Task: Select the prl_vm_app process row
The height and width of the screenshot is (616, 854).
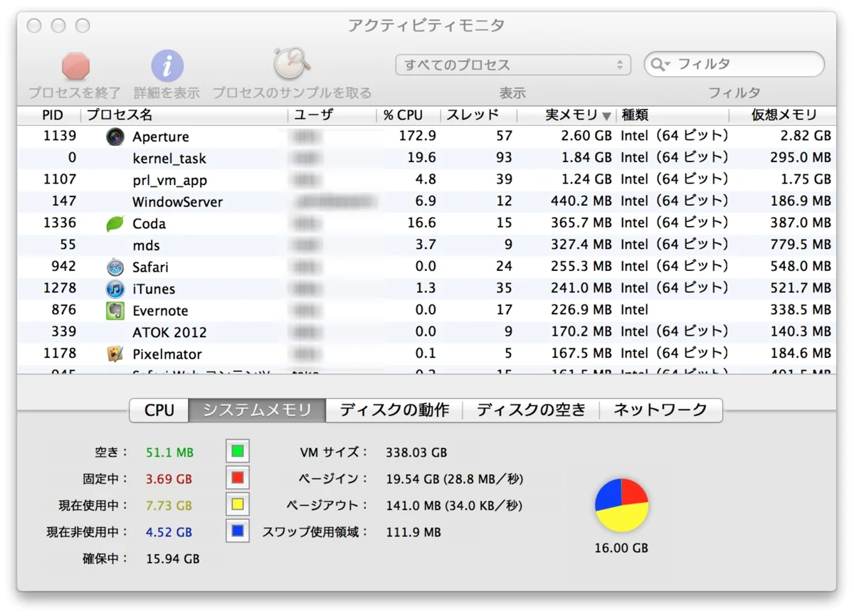Action: click(x=427, y=180)
